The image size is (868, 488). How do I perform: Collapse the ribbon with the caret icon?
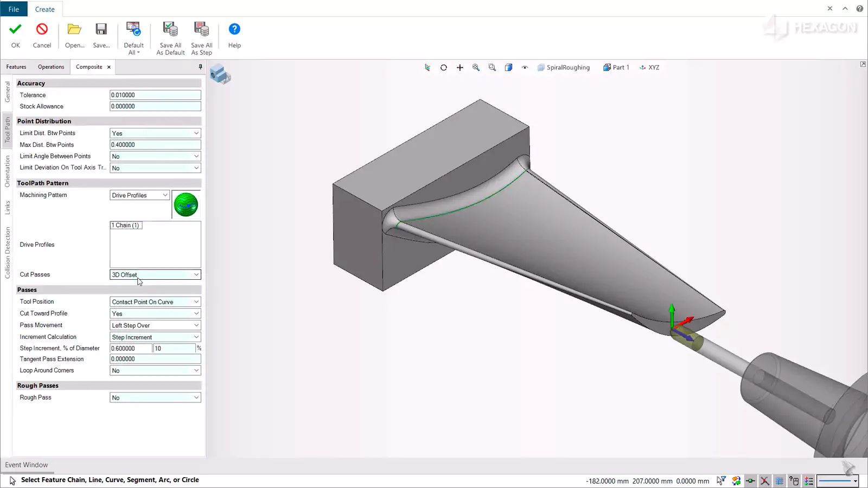click(x=845, y=9)
